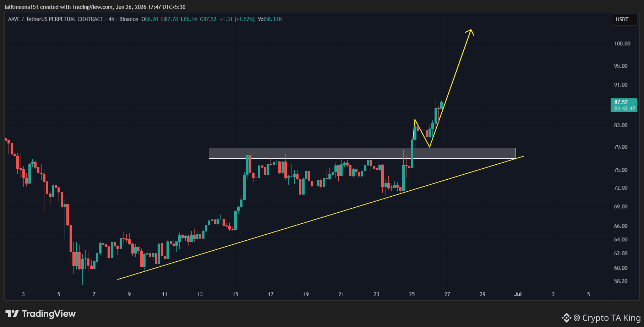644x327 pixels.
Task: Click the countdown timer 03:42:47
Action: point(625,109)
